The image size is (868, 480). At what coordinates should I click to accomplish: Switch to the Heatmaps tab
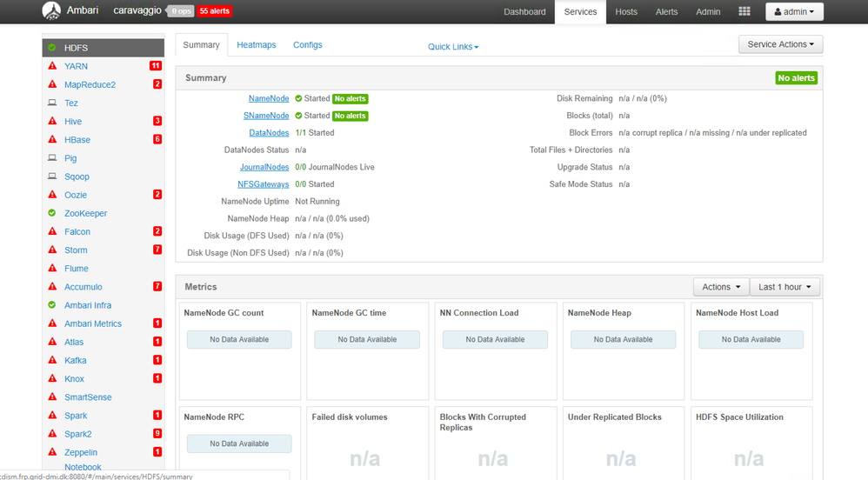(257, 45)
